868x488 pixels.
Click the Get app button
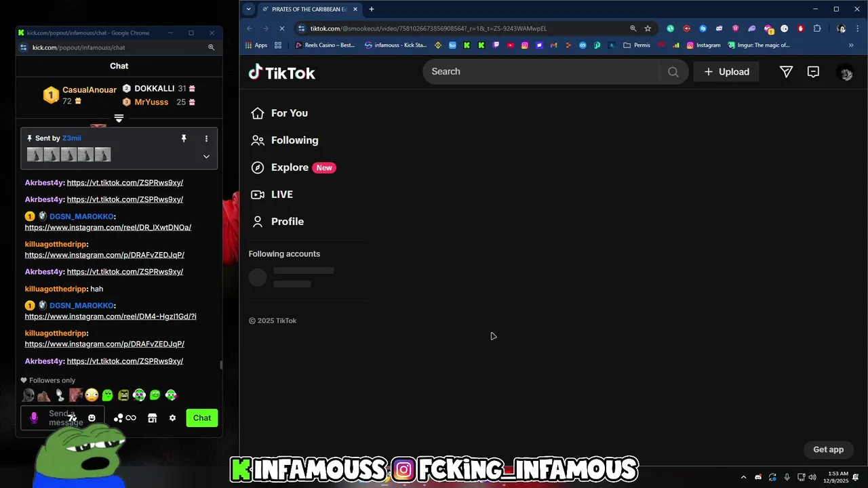pos(828,449)
